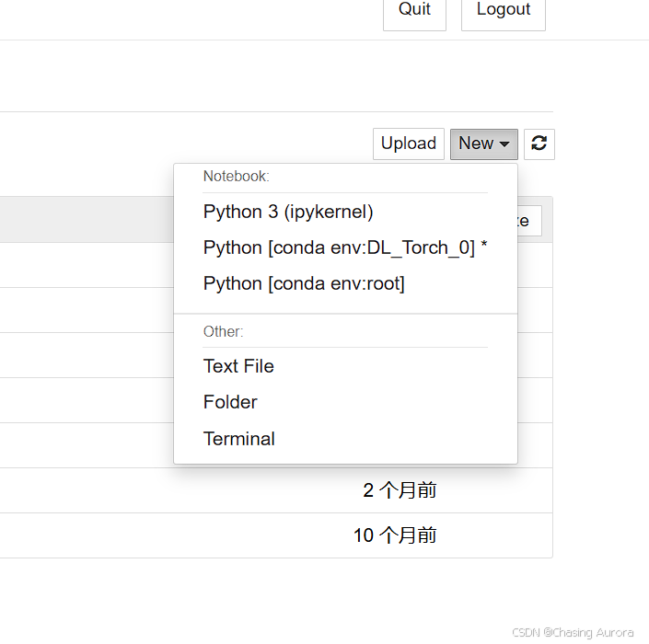This screenshot has width=649, height=644.
Task: Create a new Text File
Action: 238,366
